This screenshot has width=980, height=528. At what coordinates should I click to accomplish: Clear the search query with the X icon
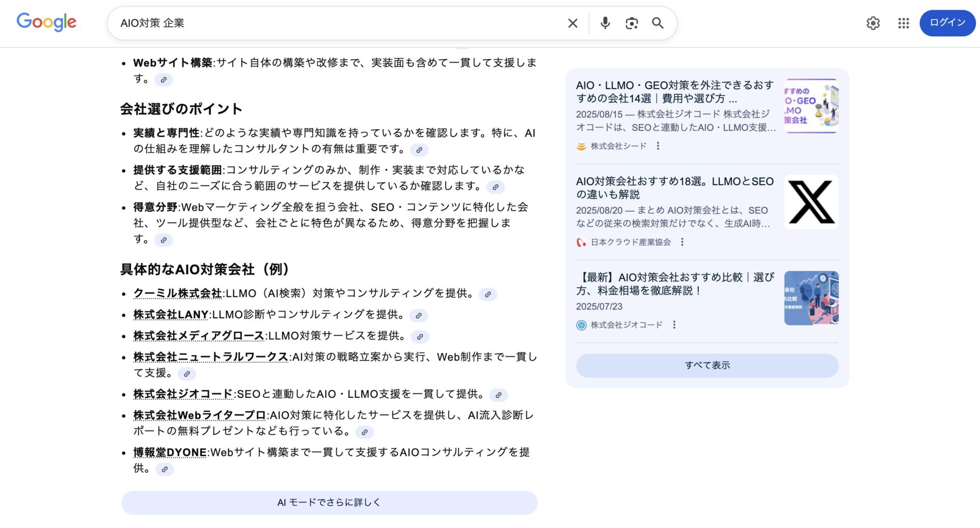(x=573, y=23)
